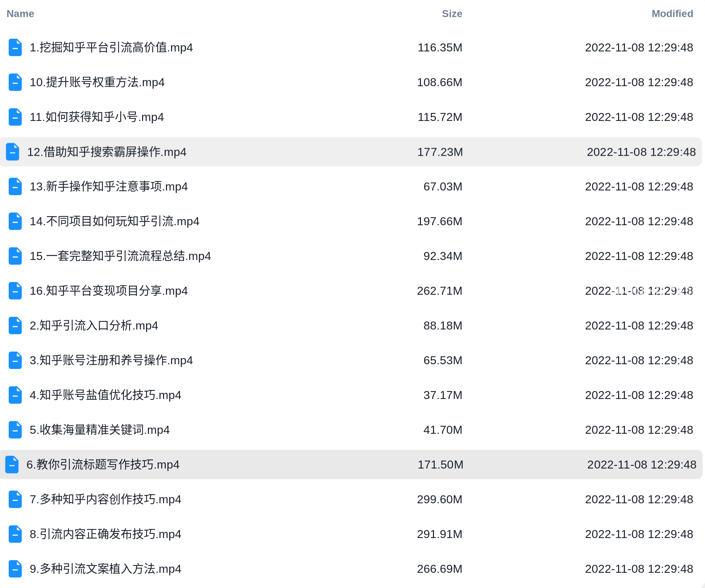
Task: Open 2.知乎引流入口分析.mp4
Action: [94, 325]
